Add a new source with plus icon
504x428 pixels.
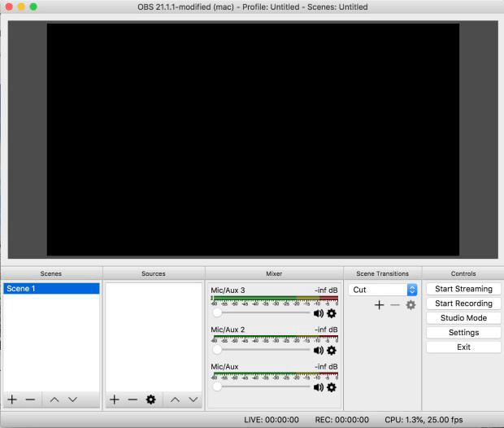point(115,400)
